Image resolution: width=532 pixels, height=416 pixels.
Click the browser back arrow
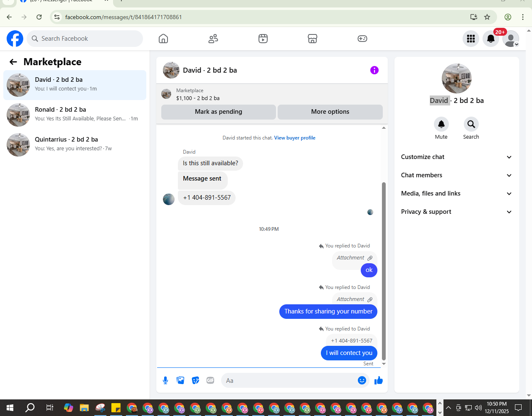click(9, 17)
